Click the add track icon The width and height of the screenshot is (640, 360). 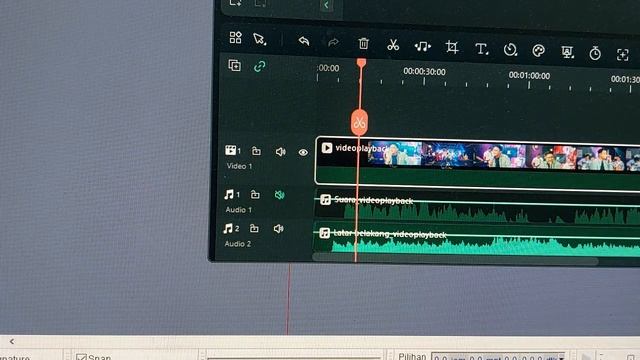coord(234,65)
